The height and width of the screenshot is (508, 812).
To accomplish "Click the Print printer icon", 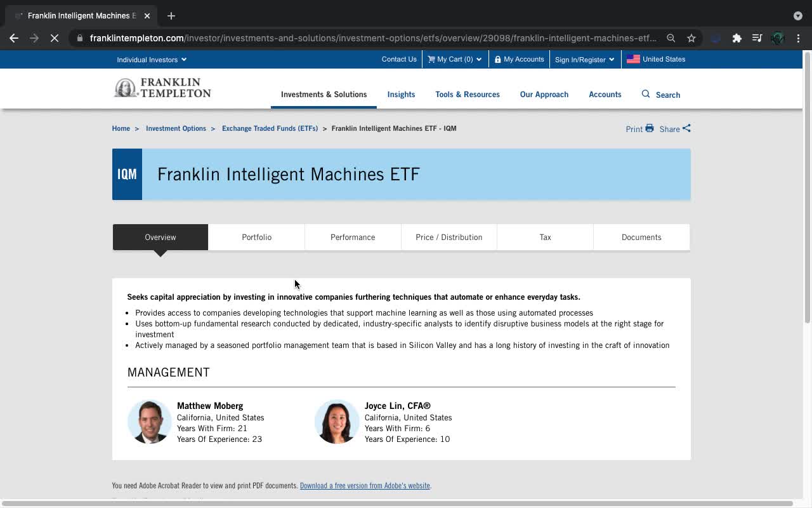I will [650, 128].
